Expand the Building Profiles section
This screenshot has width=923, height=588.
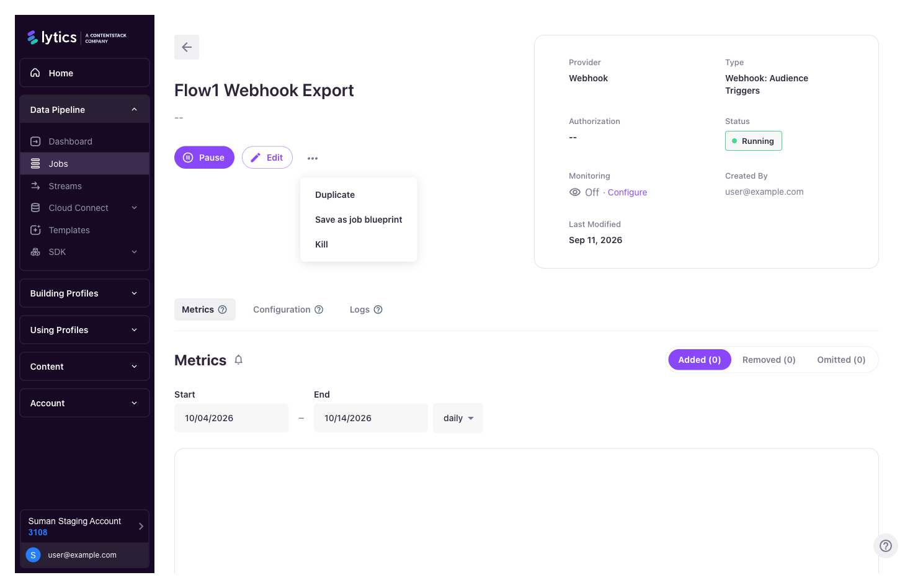coord(84,293)
